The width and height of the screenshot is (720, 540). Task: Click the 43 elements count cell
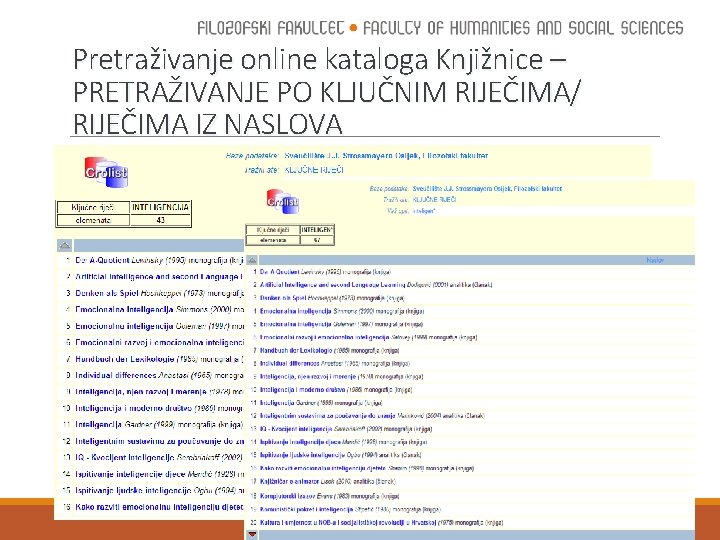[160, 220]
